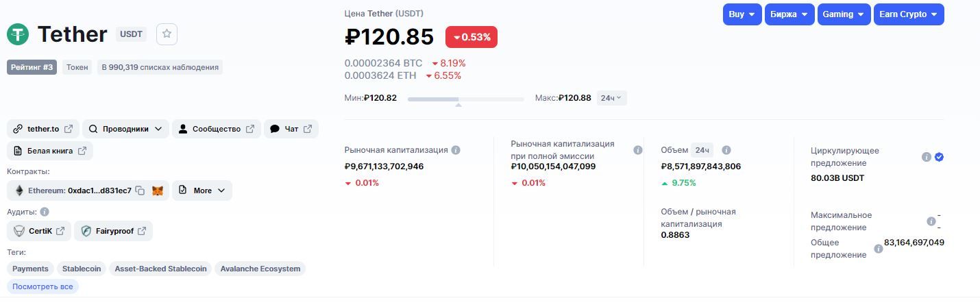This screenshot has width=980, height=307.
Task: Click the min-max price range bar
Action: 465,99
